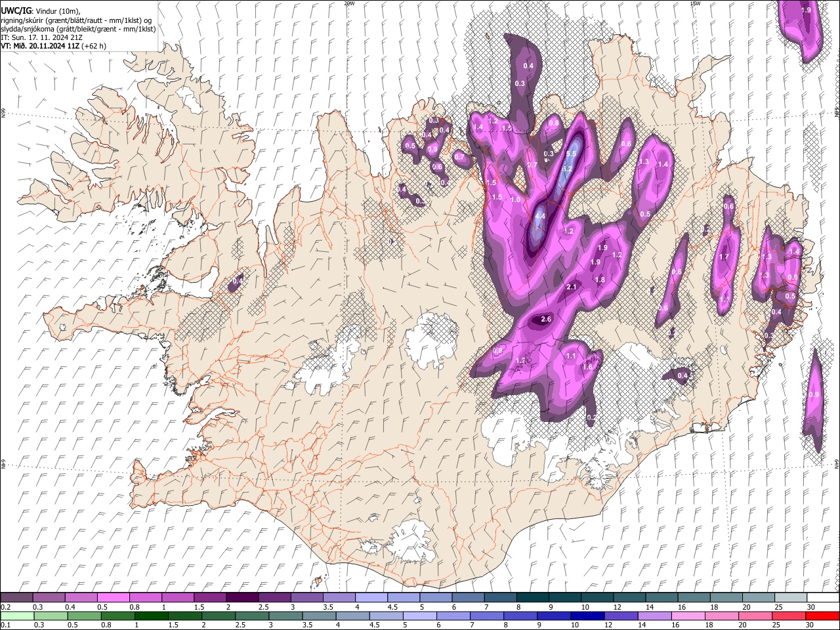Select snow scale swatch starting at 6

tap(468, 598)
